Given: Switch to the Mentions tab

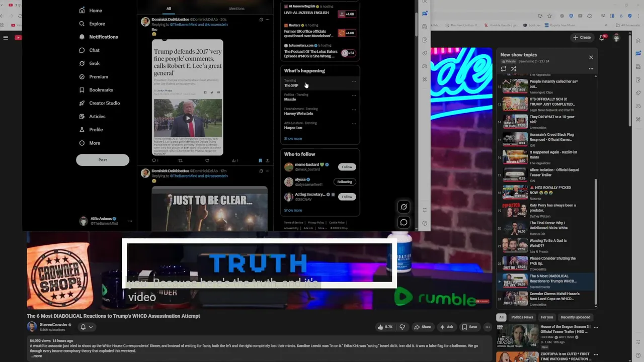Looking at the screenshot, I should pos(236,9).
